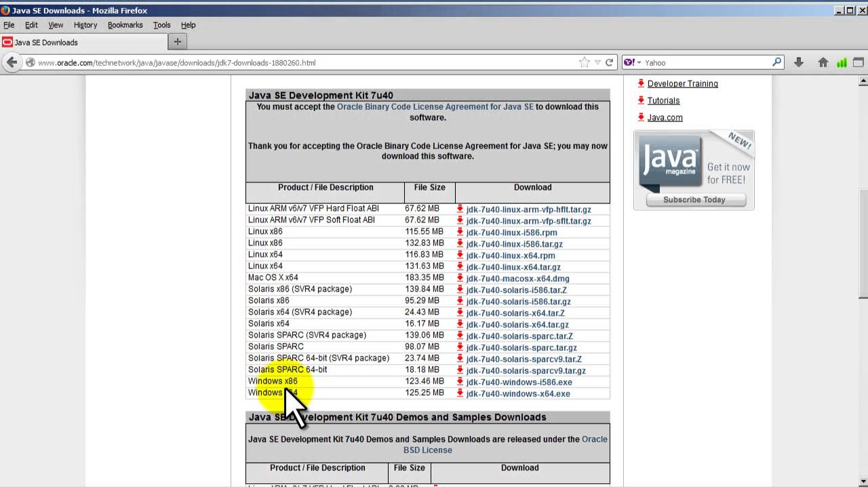Image resolution: width=868 pixels, height=488 pixels.
Task: Download jdk-7u40-solaris-sparc.tar.gz
Action: tap(521, 348)
